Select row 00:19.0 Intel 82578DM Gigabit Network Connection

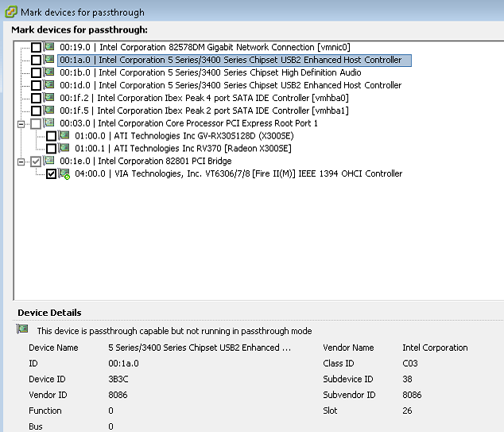pos(205,47)
